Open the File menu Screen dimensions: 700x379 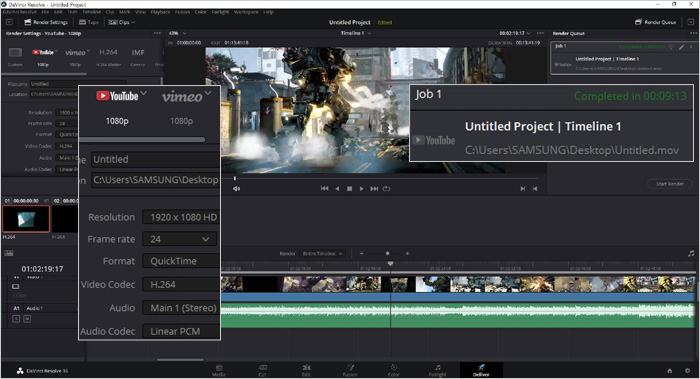click(x=45, y=12)
